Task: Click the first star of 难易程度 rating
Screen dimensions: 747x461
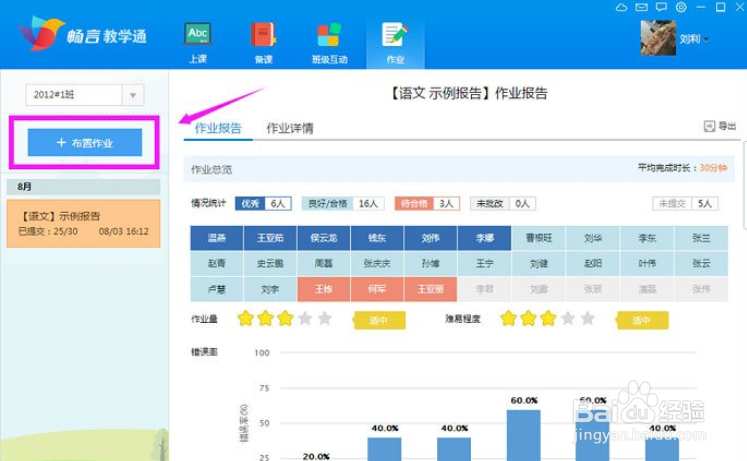Action: [508, 318]
